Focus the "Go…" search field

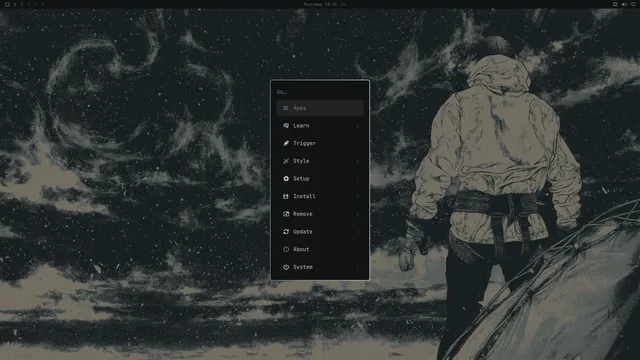pos(320,92)
